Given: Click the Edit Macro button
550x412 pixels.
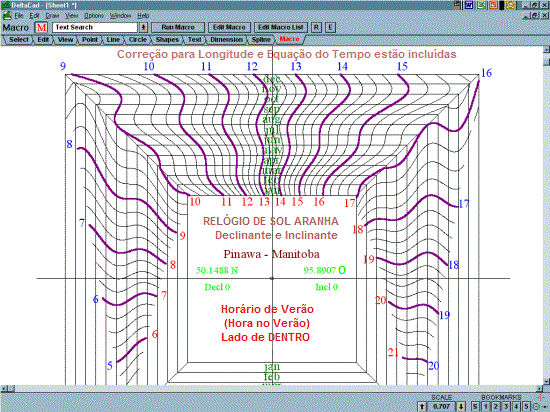Looking at the screenshot, I should click(x=229, y=27).
